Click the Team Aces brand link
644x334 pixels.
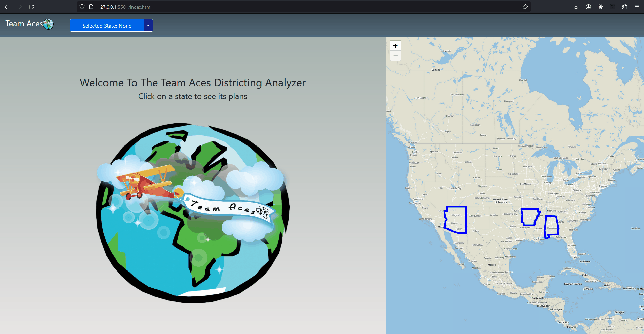point(24,24)
